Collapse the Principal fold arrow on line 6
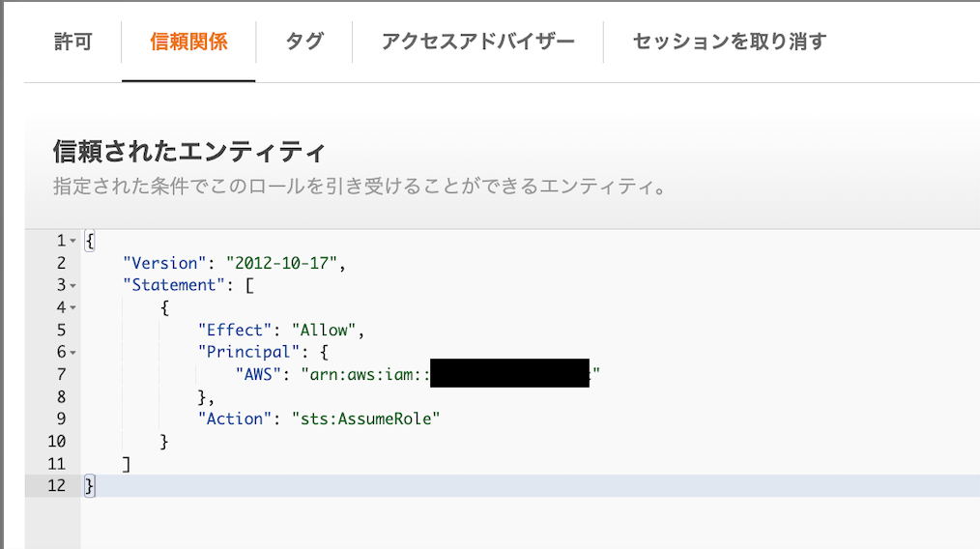This screenshot has width=980, height=549. tap(73, 353)
